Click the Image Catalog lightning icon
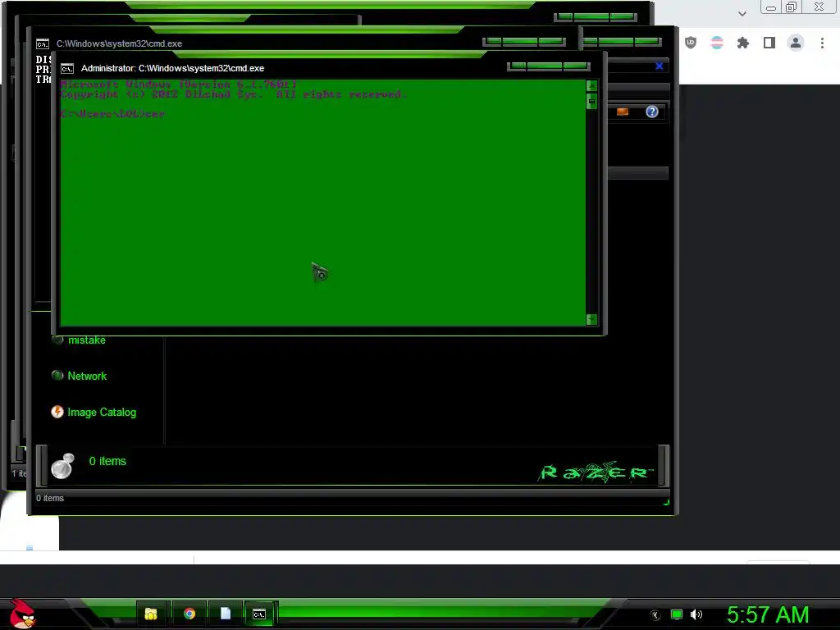The image size is (840, 630). click(57, 412)
